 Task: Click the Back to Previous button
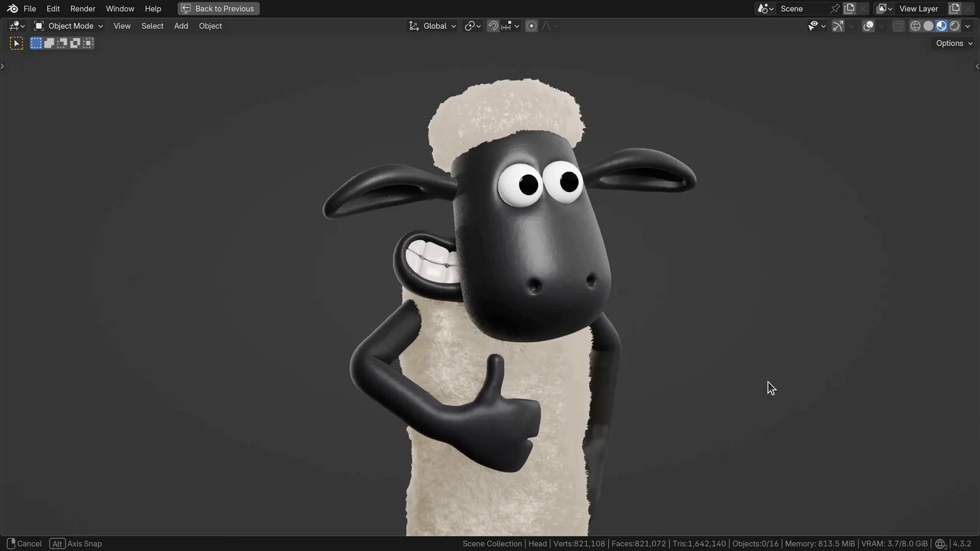tap(218, 9)
